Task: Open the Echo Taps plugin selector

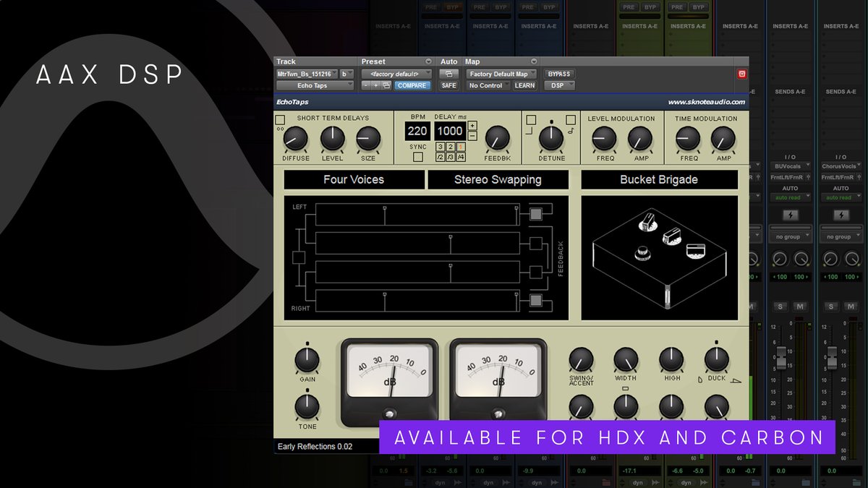Action: (x=315, y=85)
